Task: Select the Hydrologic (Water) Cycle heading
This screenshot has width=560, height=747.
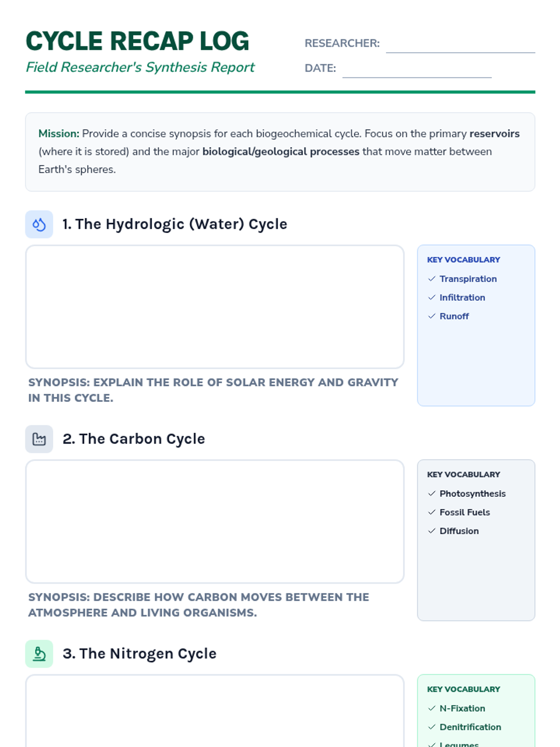Action: click(175, 224)
